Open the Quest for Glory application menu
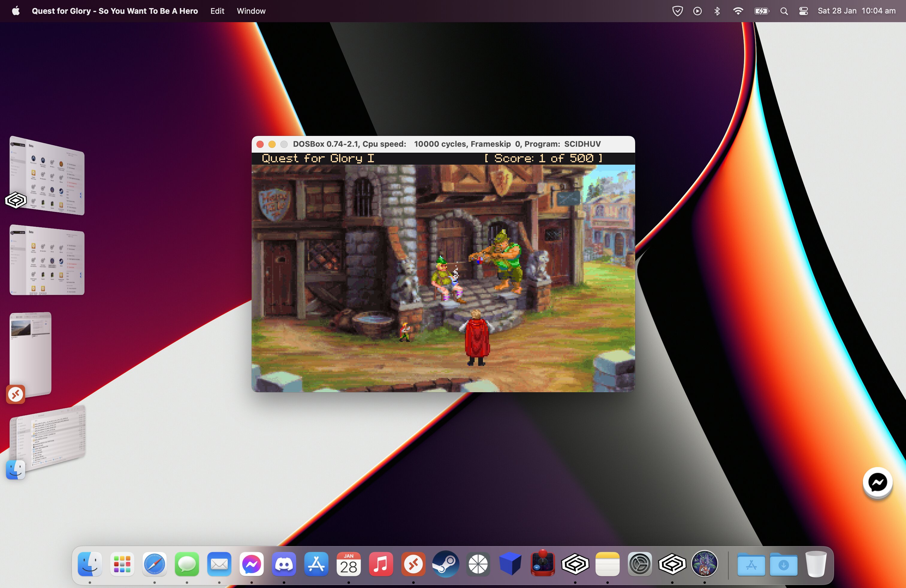906x588 pixels. click(x=114, y=11)
